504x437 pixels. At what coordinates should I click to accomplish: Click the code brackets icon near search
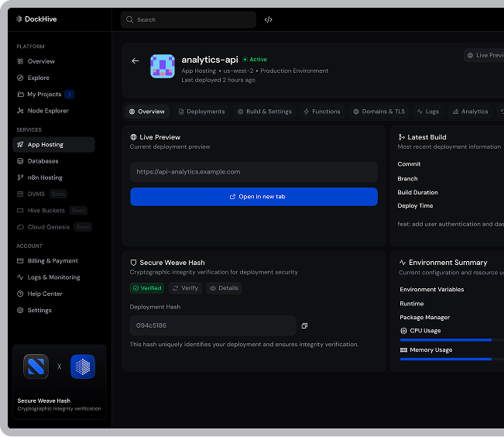click(268, 20)
